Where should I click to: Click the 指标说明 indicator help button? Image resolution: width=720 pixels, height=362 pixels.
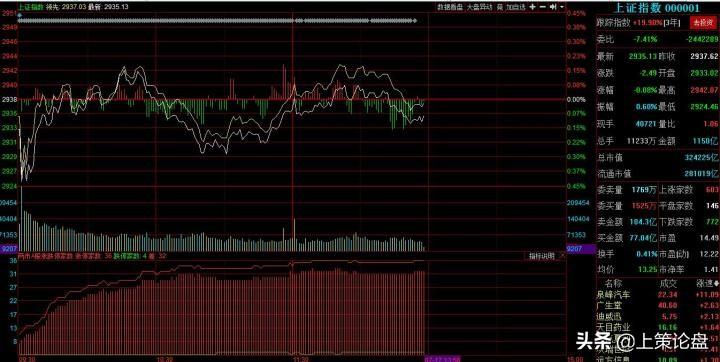pos(541,256)
